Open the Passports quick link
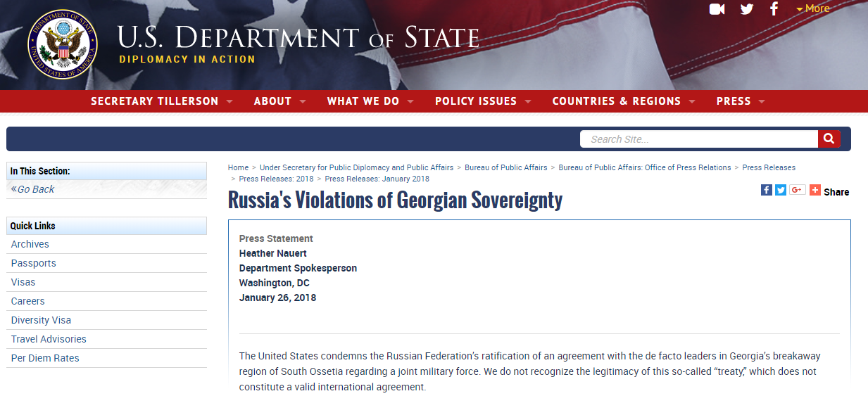 (x=34, y=263)
